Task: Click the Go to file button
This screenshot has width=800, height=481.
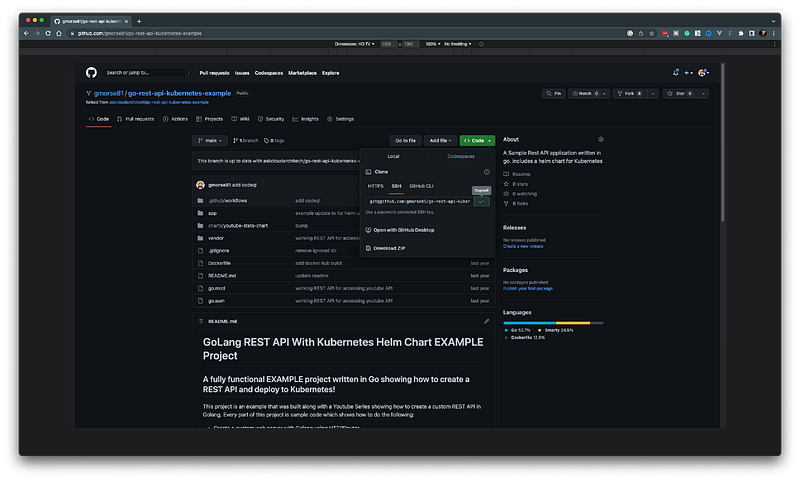Action: pyautogui.click(x=406, y=140)
